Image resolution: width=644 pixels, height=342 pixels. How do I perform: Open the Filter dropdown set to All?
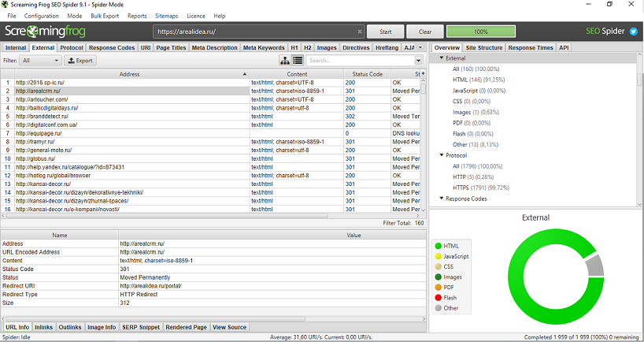[41, 61]
